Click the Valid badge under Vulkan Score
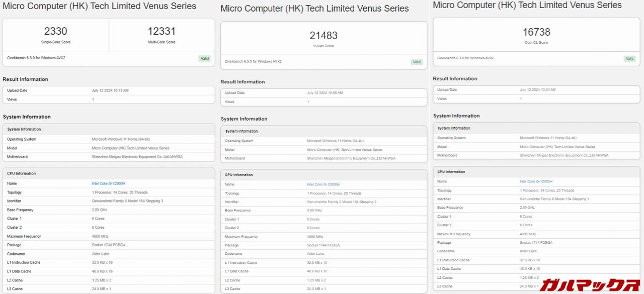Image resolution: width=644 pixels, height=294 pixels. pos(417,62)
